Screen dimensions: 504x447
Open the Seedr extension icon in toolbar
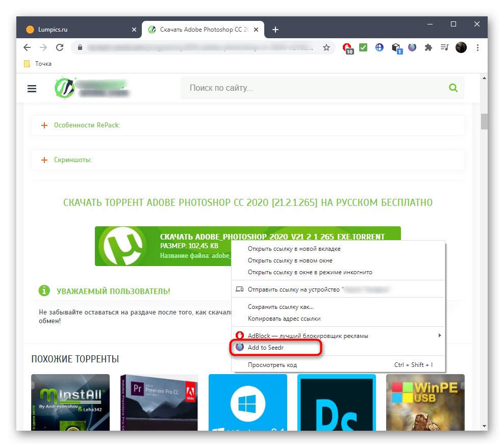(x=412, y=47)
